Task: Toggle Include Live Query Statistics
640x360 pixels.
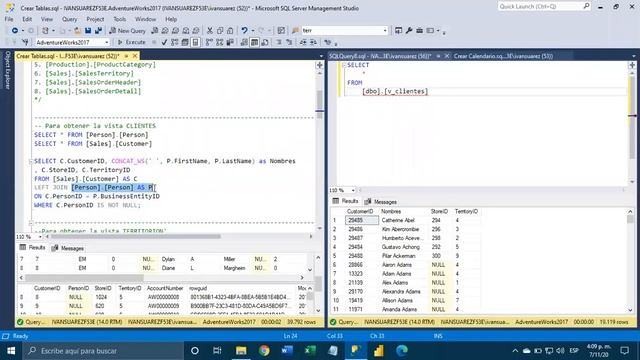Action: 220,42
